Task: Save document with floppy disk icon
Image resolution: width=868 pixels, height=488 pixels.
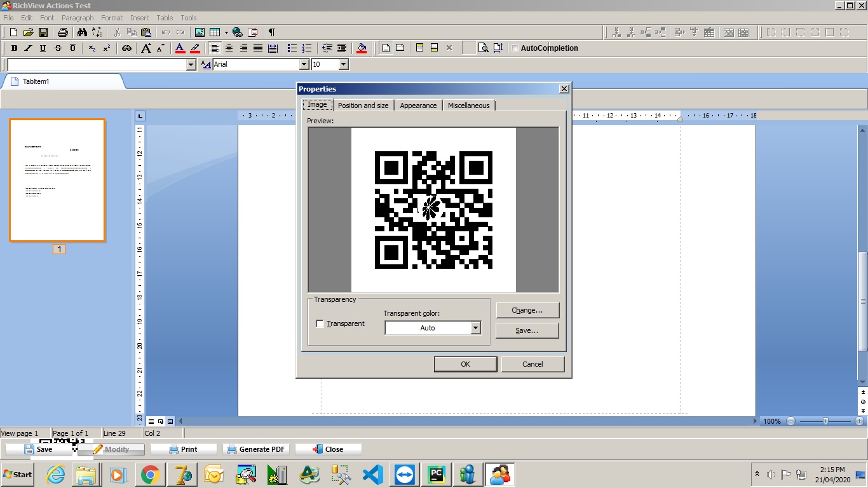Action: pos(43,32)
